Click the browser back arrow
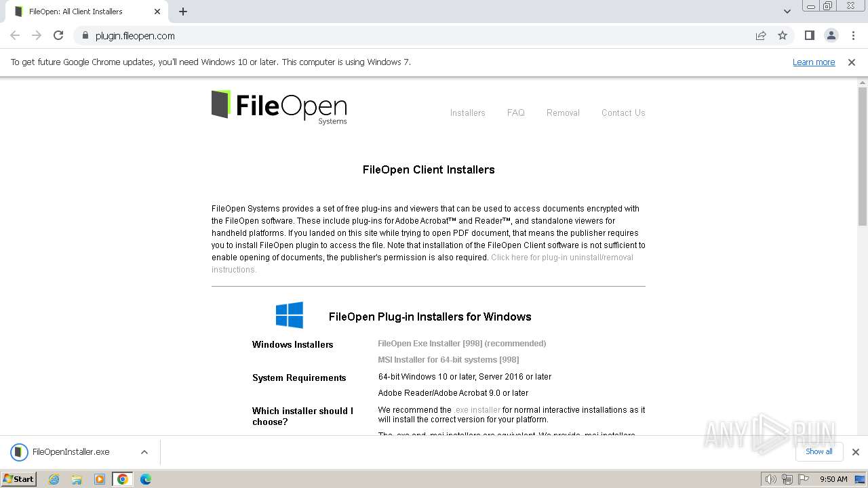This screenshot has width=868, height=488. (x=15, y=36)
